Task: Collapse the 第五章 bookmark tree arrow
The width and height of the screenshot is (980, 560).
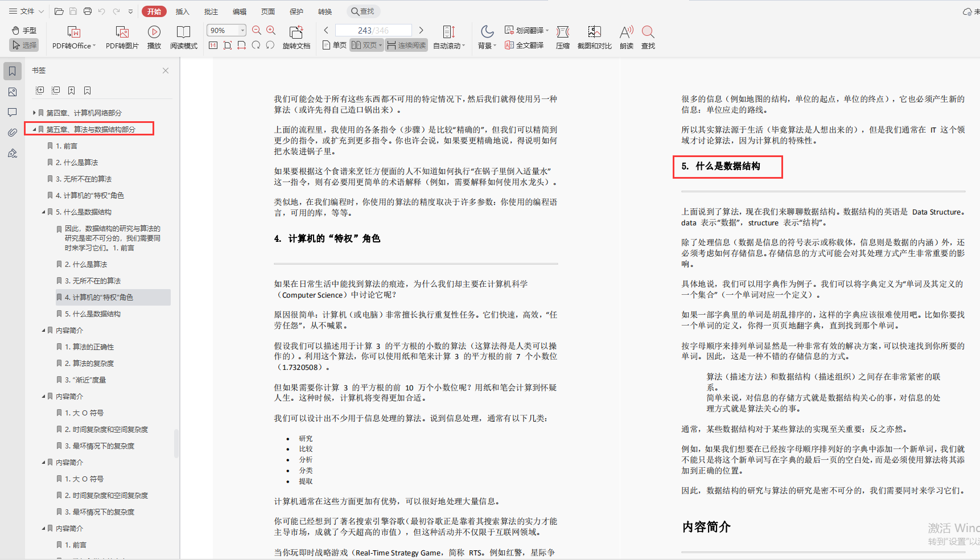Action: tap(34, 129)
